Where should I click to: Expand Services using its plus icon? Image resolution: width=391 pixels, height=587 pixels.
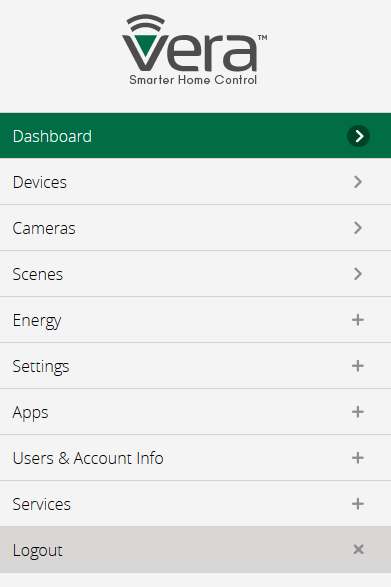pyautogui.click(x=358, y=504)
